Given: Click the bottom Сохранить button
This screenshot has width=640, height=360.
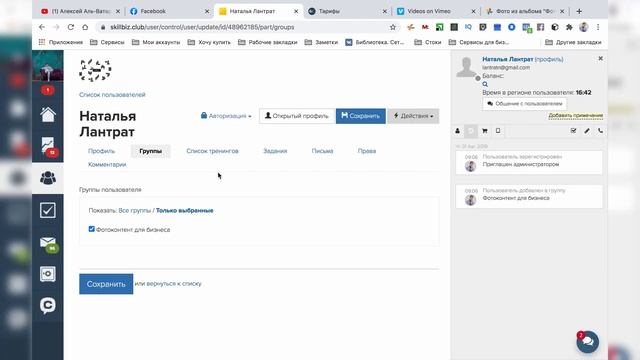Looking at the screenshot, I should click(x=106, y=284).
